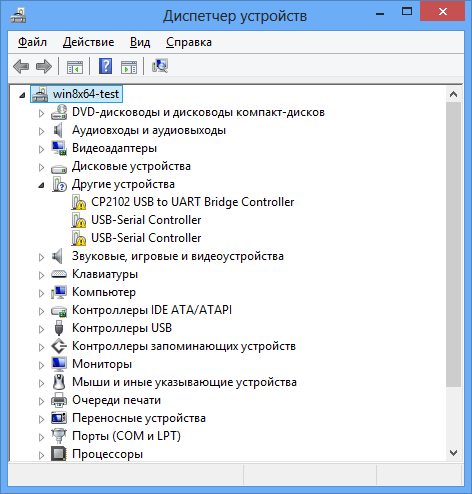This screenshot has width=472, height=494.
Task: Expand the Видеоадаптеры category
Action: [x=41, y=149]
